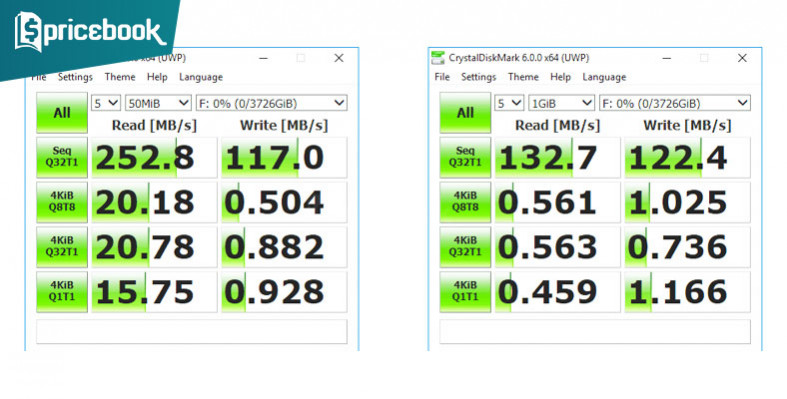
Task: Run 4KiB Q8T8 test in right window
Action: pyautogui.click(x=465, y=202)
